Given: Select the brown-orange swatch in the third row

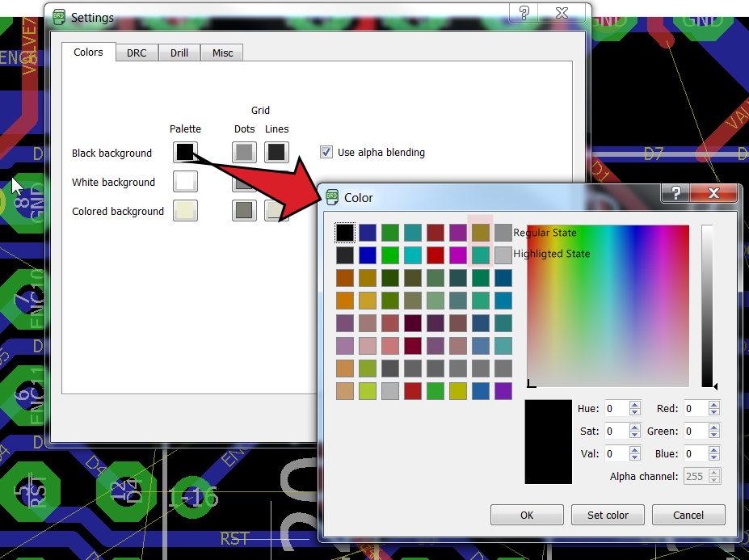Looking at the screenshot, I should [x=345, y=278].
